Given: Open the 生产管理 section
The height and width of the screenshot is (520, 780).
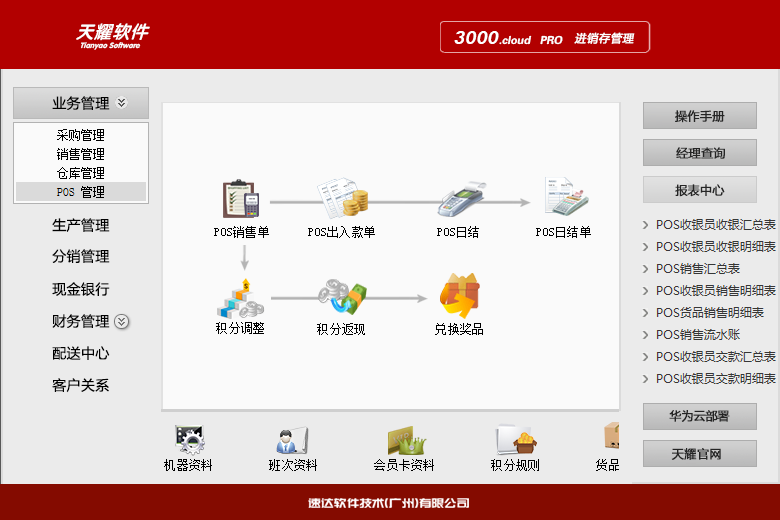Looking at the screenshot, I should 81,225.
